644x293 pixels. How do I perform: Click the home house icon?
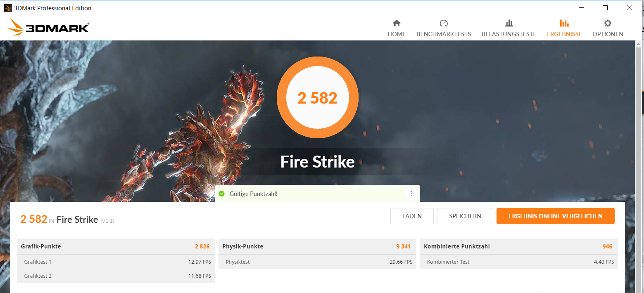tap(397, 23)
